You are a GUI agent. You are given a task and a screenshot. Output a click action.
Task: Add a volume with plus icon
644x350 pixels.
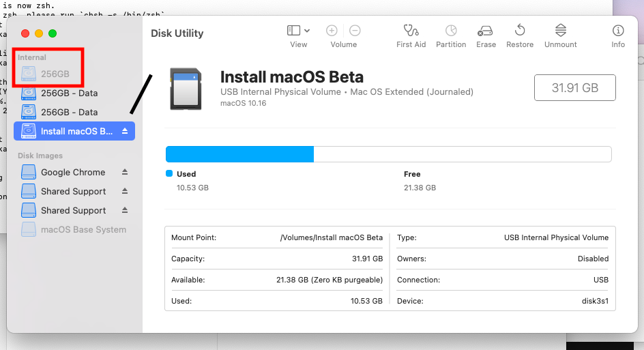click(x=332, y=31)
